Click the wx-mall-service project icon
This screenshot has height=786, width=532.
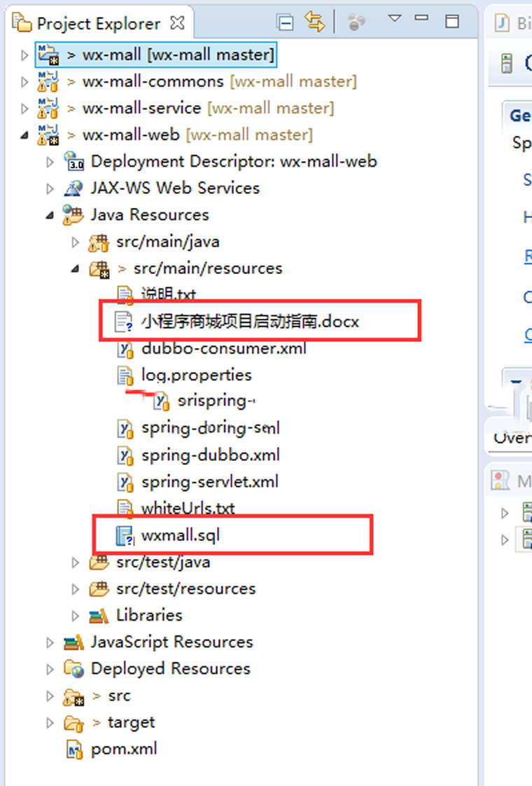point(48,108)
